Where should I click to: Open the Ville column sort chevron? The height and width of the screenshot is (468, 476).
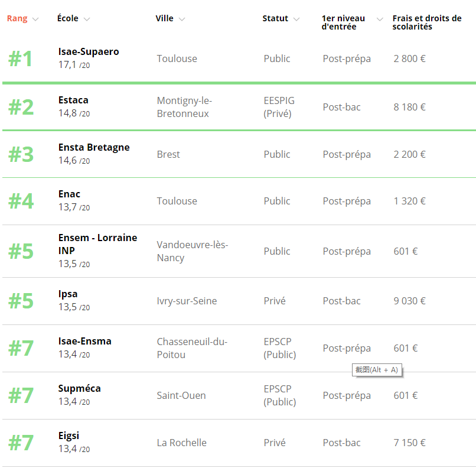coord(182,19)
